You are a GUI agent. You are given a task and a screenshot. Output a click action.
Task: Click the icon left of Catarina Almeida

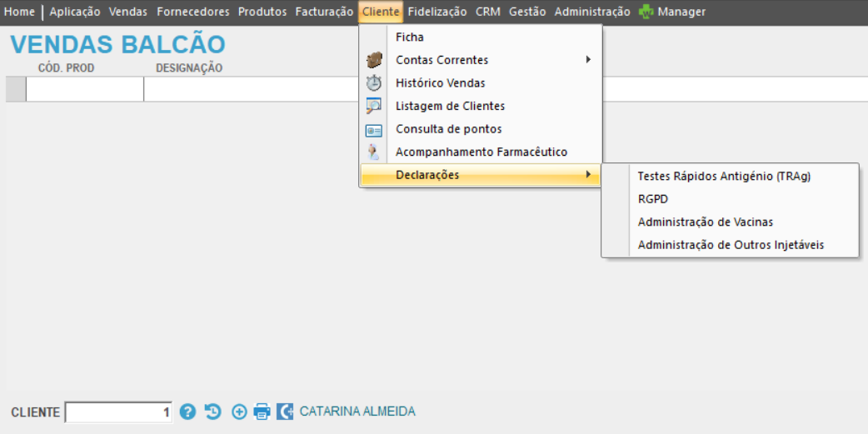[285, 412]
